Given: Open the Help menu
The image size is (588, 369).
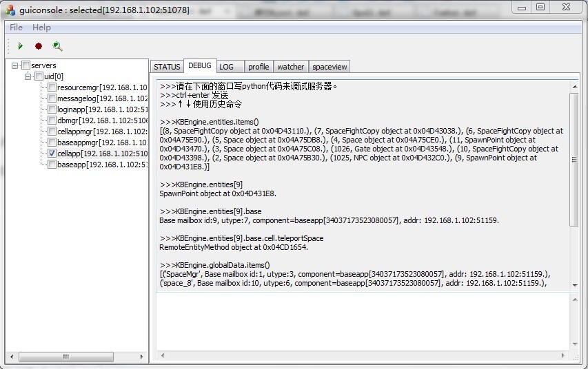Looking at the screenshot, I should (41, 27).
